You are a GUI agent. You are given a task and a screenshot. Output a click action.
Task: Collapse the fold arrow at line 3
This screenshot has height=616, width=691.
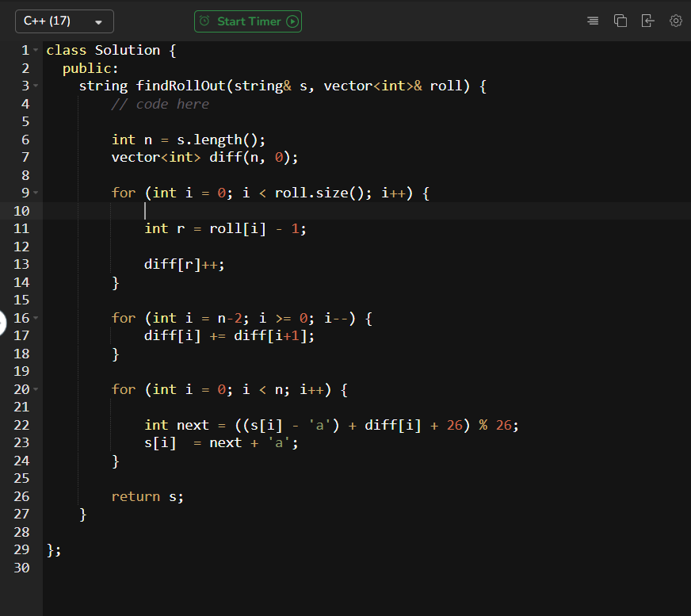[x=36, y=86]
